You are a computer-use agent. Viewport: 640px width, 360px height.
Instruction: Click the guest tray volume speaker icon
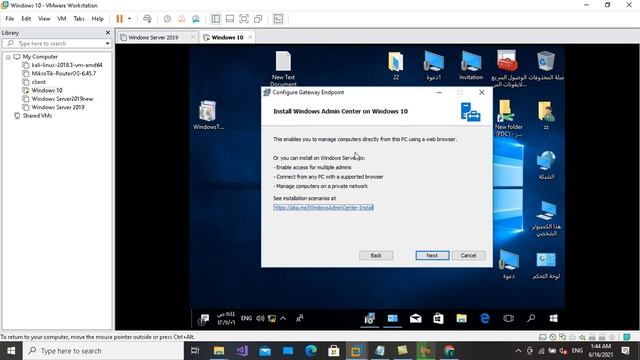point(260,318)
